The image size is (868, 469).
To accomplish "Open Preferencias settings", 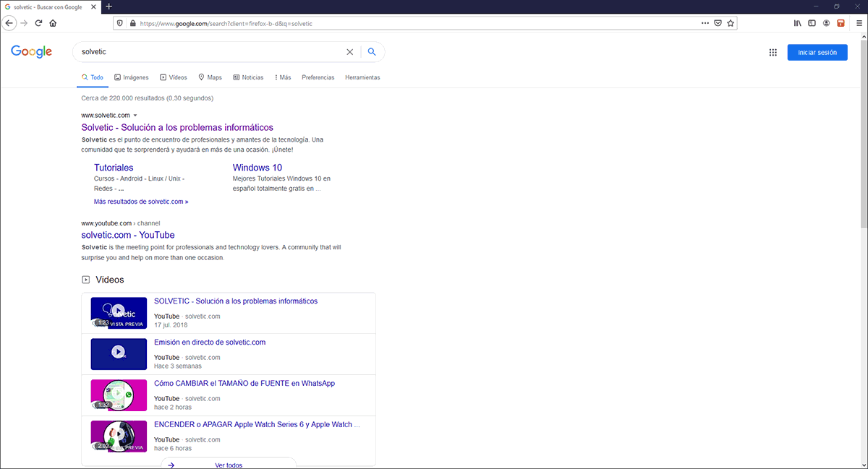I will tap(318, 77).
